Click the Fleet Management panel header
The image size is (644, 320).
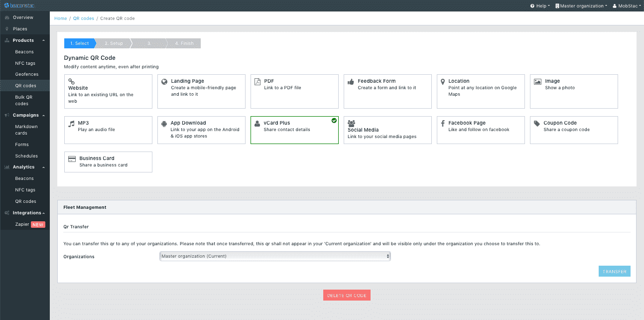(347, 207)
